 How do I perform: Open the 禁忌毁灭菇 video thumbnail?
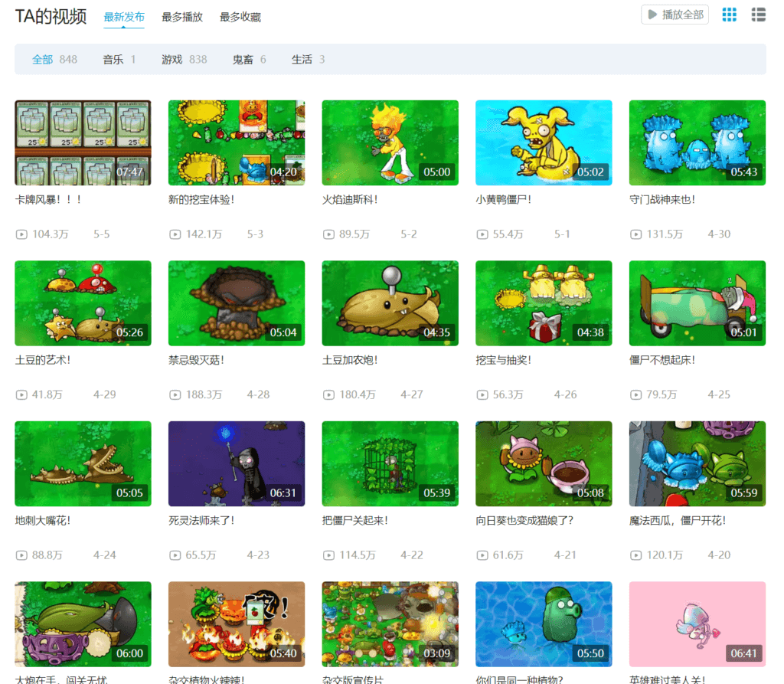tap(237, 303)
